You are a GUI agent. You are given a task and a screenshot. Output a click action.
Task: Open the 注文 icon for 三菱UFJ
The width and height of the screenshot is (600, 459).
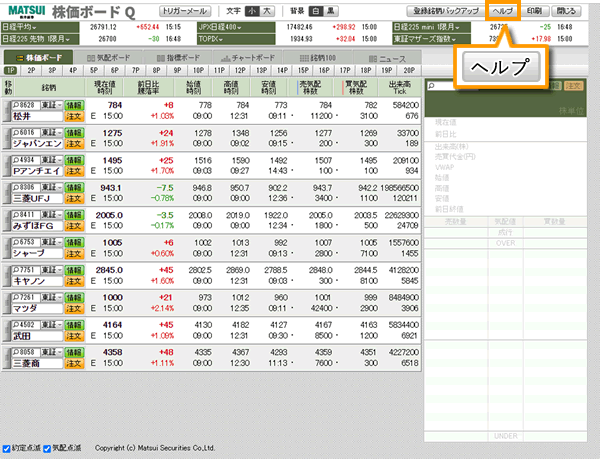click(x=74, y=199)
